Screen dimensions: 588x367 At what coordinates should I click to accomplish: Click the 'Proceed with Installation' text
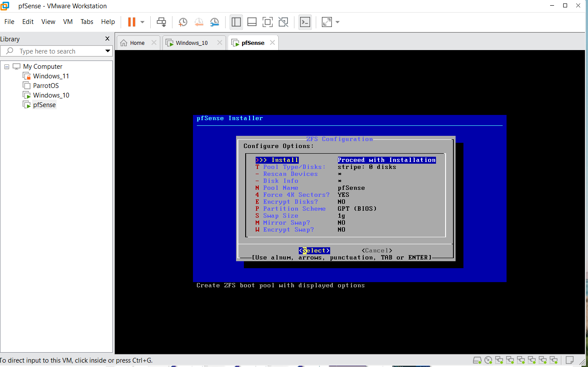[x=387, y=160]
